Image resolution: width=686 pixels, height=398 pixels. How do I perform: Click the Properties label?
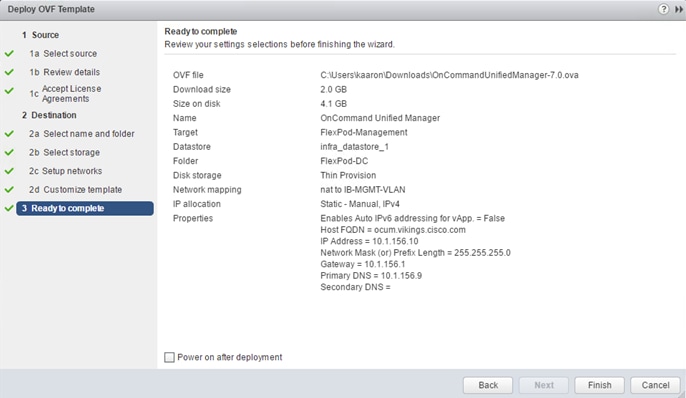192,218
